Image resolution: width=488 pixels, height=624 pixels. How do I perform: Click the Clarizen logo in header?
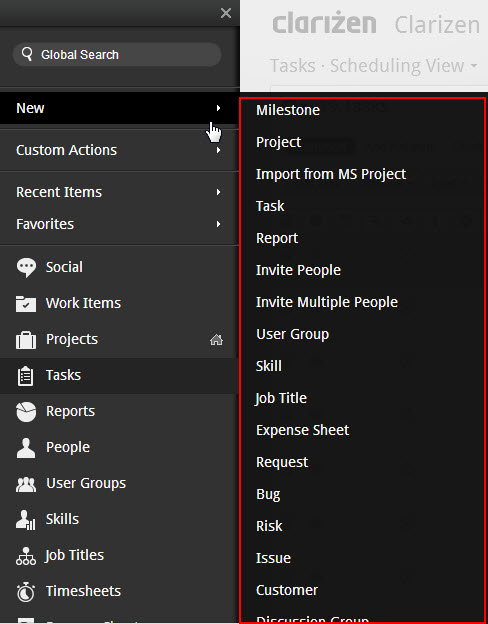[x=324, y=23]
